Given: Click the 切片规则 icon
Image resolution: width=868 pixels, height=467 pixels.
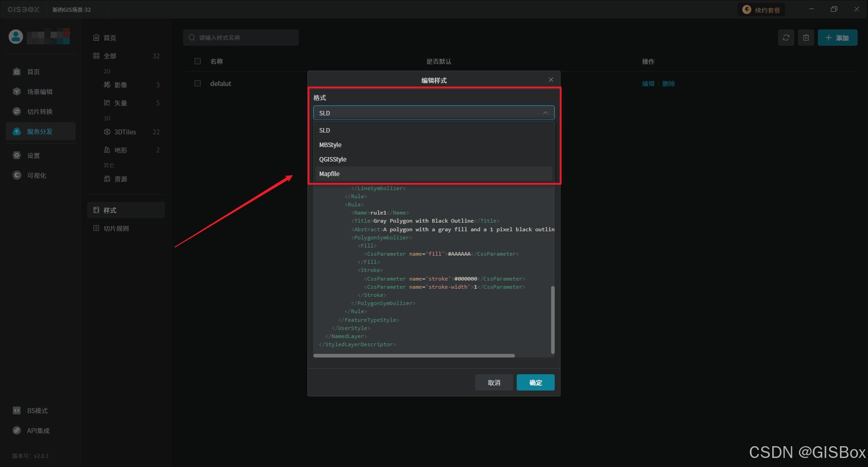Looking at the screenshot, I should [x=96, y=228].
